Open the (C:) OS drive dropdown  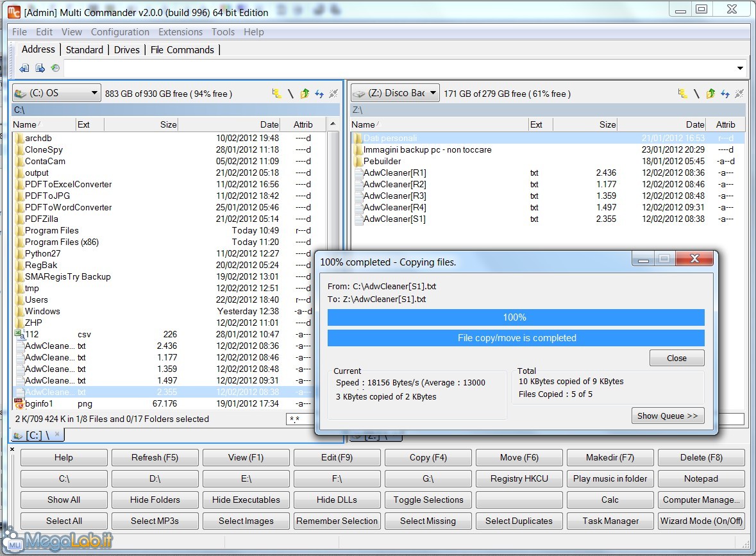click(x=56, y=93)
